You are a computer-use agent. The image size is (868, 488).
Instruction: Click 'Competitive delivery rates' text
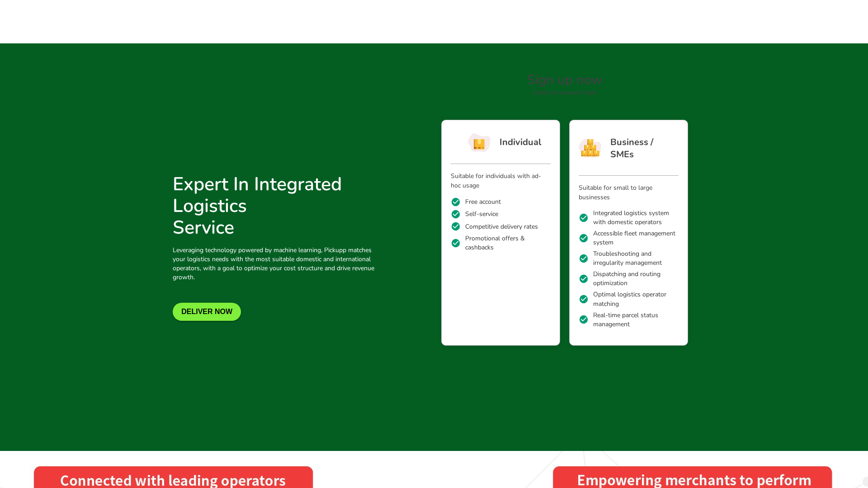501,227
